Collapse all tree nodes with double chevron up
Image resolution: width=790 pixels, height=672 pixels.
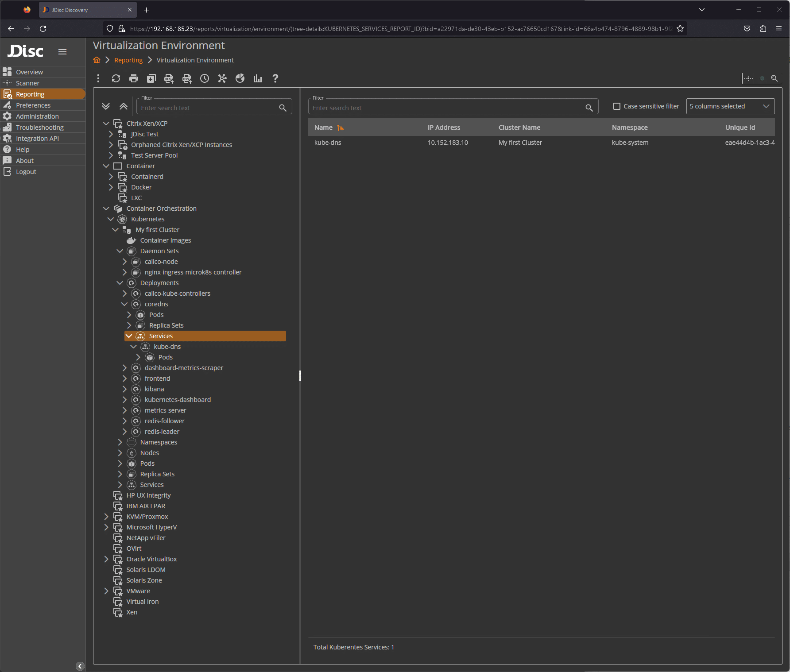click(123, 106)
